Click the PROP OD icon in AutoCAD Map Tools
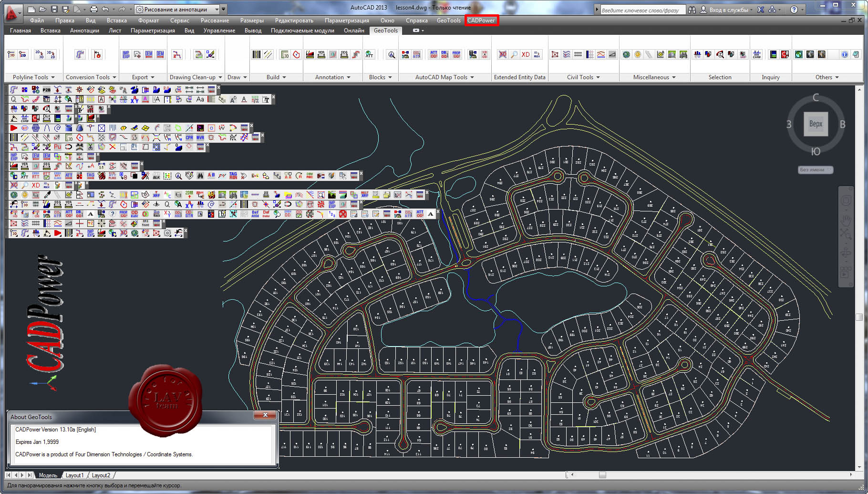The width and height of the screenshot is (868, 494). (x=456, y=54)
